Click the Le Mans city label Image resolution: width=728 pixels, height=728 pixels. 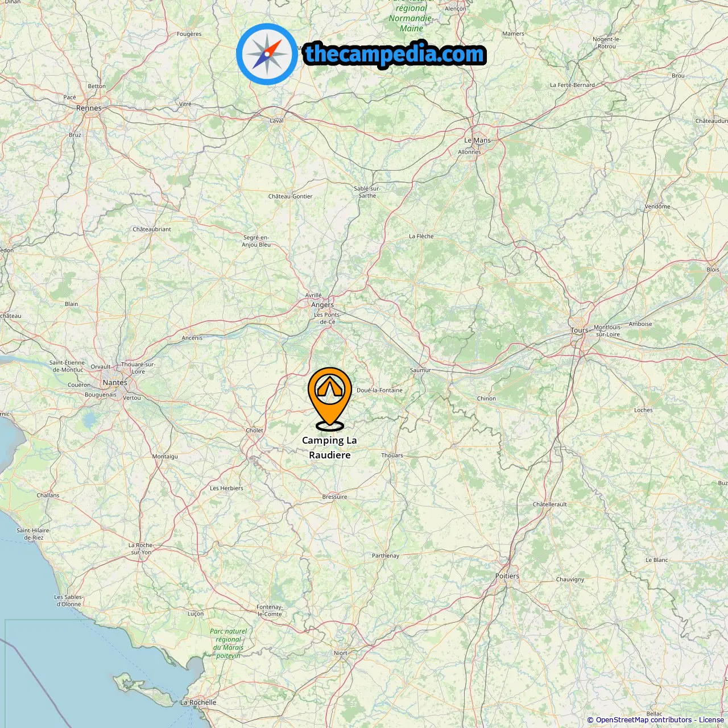[x=477, y=140]
